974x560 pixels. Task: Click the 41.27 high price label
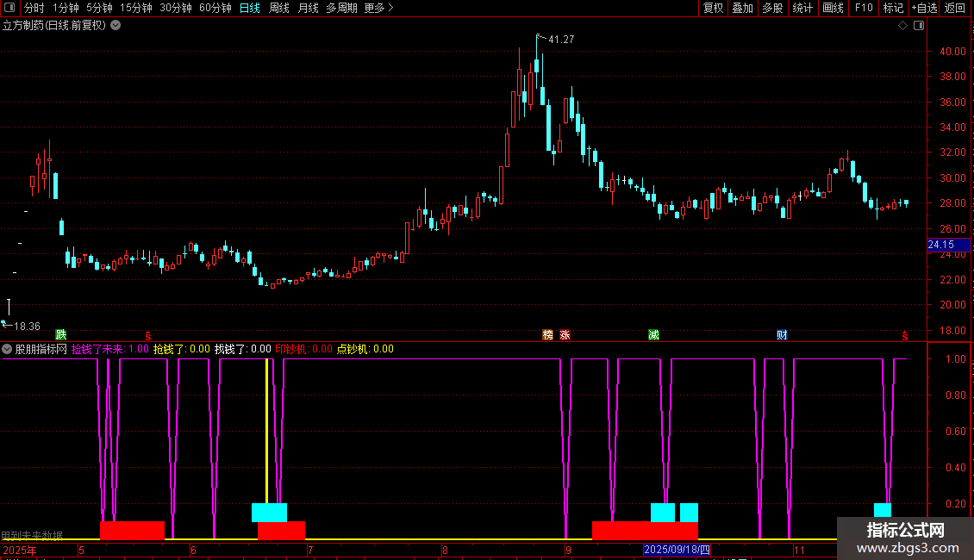pyautogui.click(x=561, y=39)
